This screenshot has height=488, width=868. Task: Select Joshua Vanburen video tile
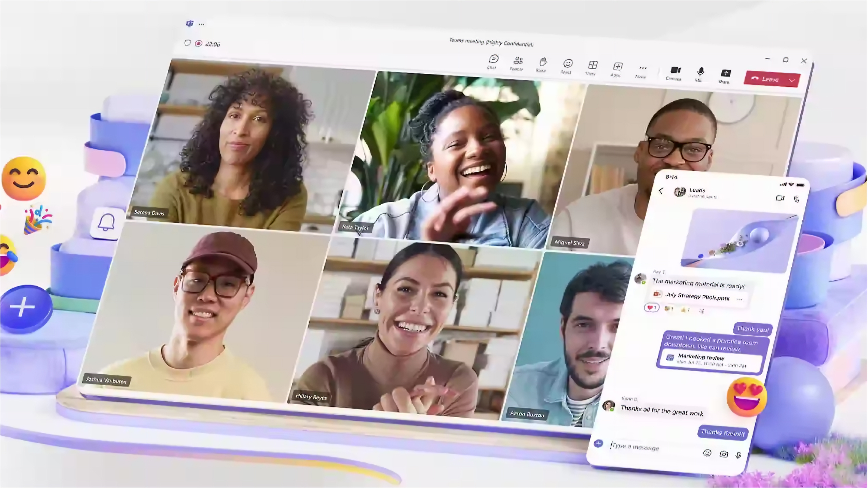(205, 311)
